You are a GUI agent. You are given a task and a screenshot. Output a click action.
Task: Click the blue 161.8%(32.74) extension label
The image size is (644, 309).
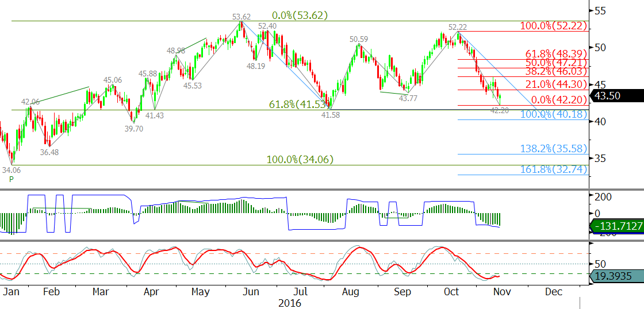coord(553,169)
